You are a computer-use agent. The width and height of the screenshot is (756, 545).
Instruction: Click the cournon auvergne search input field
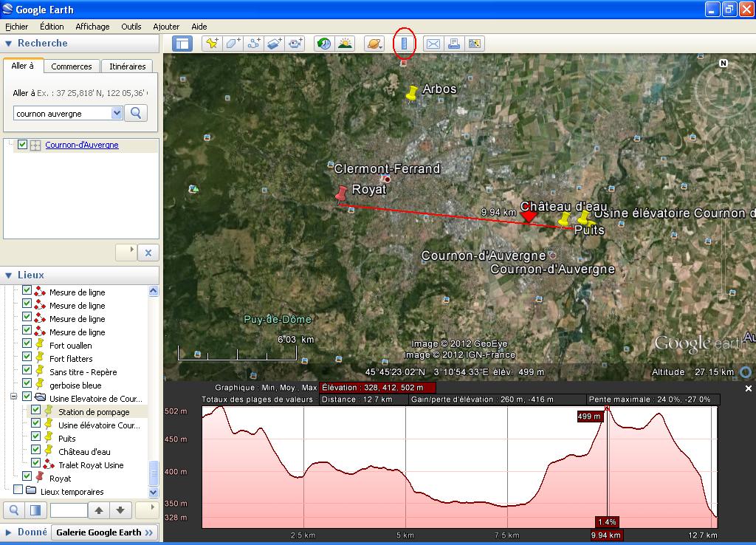(63, 113)
